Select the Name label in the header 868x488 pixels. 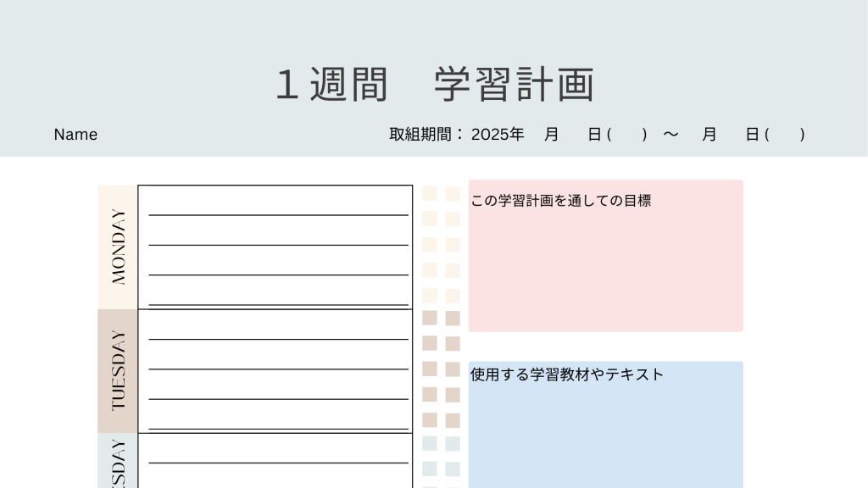tap(75, 135)
